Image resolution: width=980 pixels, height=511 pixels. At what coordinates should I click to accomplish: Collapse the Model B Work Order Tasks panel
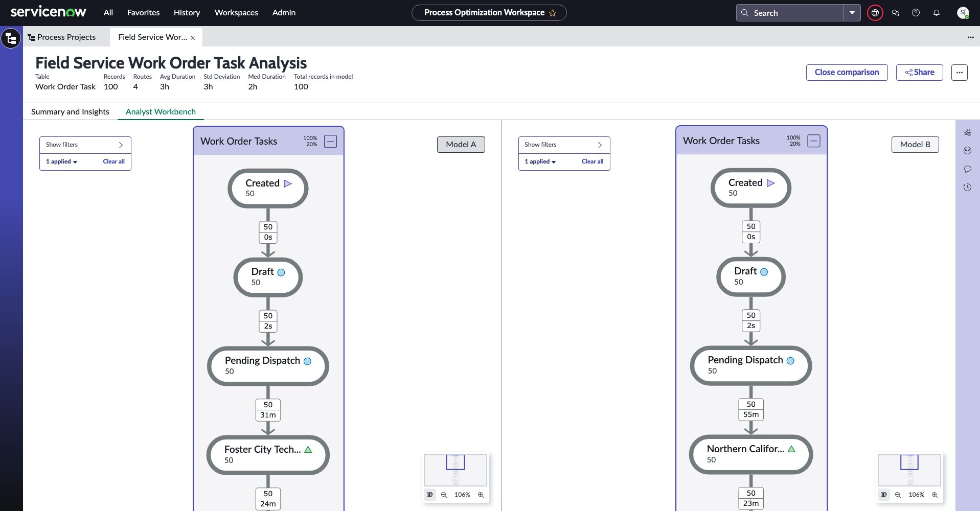coord(814,141)
